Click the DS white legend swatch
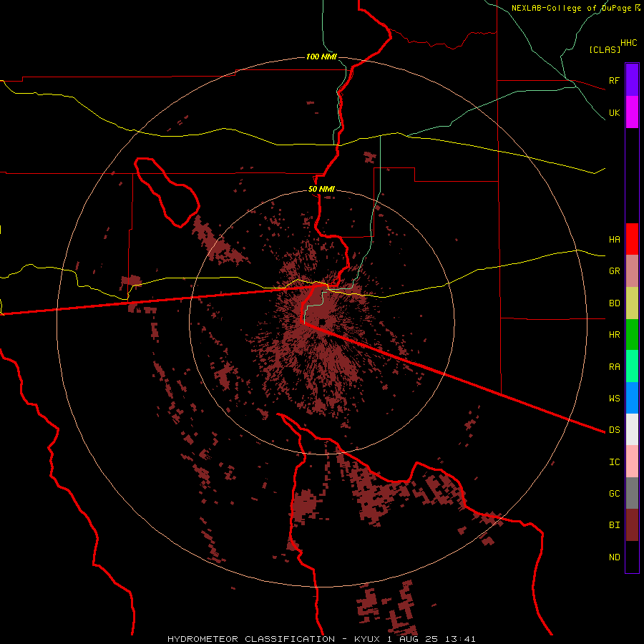This screenshot has height=644, width=644. click(632, 429)
